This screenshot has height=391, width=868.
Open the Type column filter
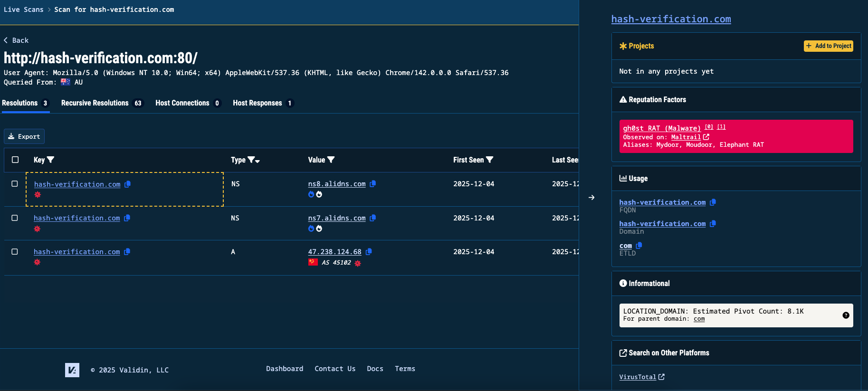[x=251, y=160]
